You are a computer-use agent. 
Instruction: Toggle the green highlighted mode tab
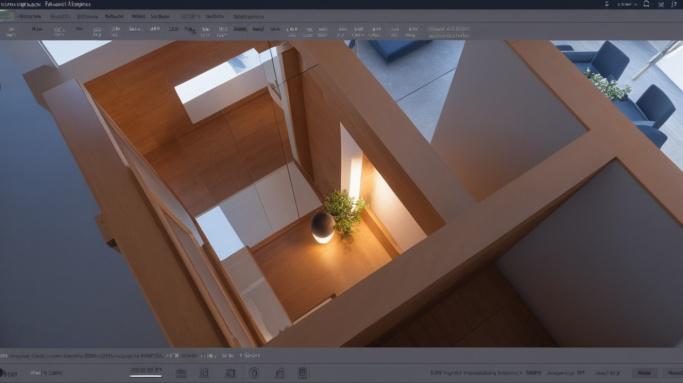(x=7, y=16)
